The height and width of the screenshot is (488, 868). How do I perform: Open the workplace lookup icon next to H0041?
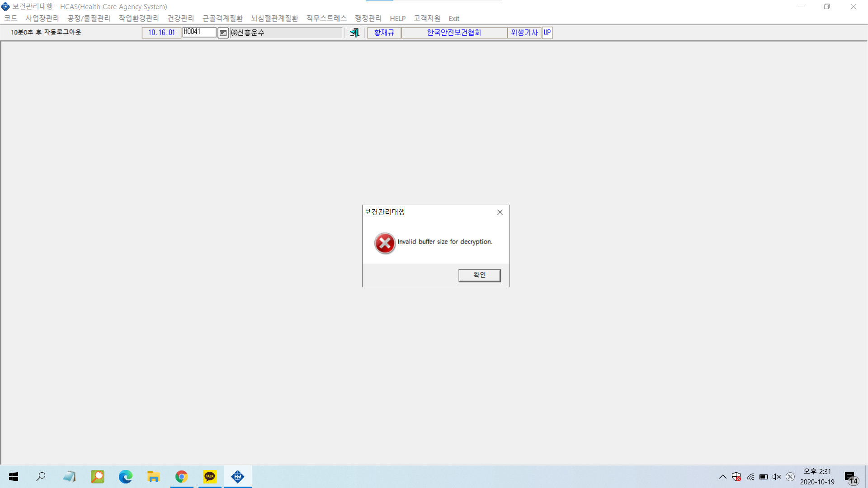click(x=223, y=33)
